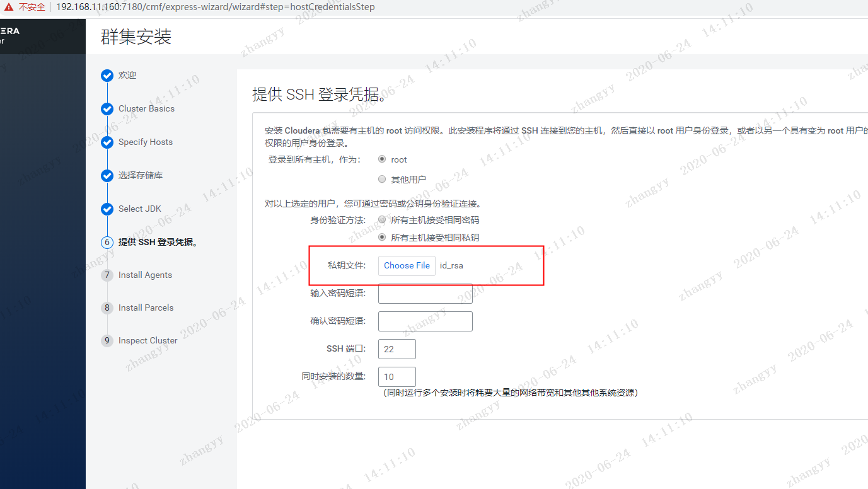The image size is (868, 489).
Task: Choose 所有主机接受相同私钥 authentication option
Action: click(382, 238)
